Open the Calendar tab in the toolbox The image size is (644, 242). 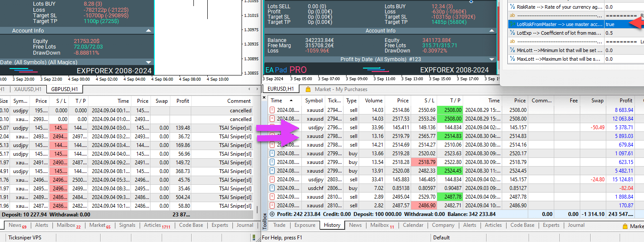click(x=413, y=225)
